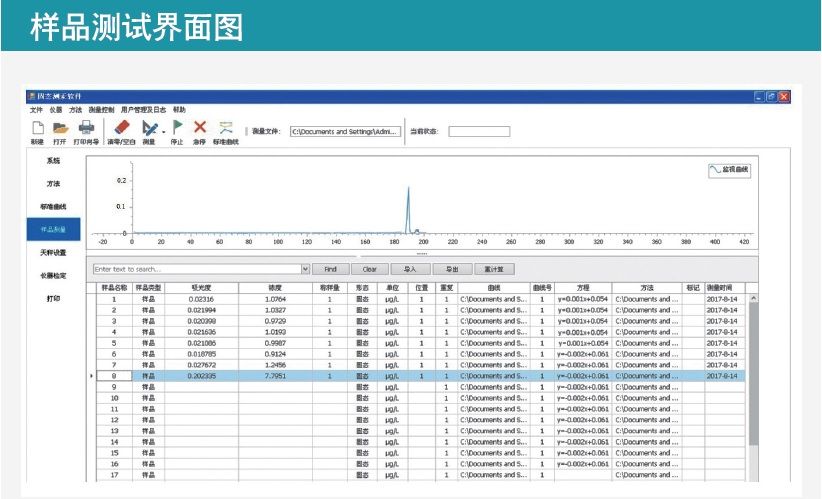Switch to the 仪器检定 sidebar tab
This screenshot has height=499, width=822.
53,276
